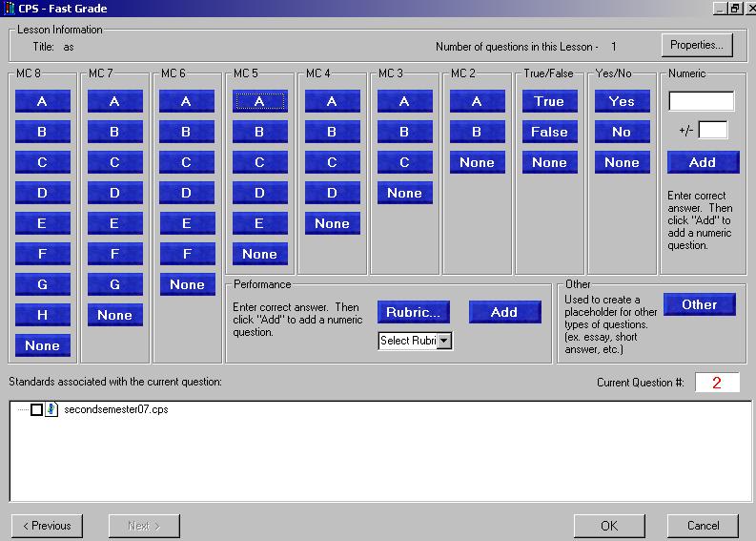Add the Performance question
The width and height of the screenshot is (756, 541).
click(505, 312)
